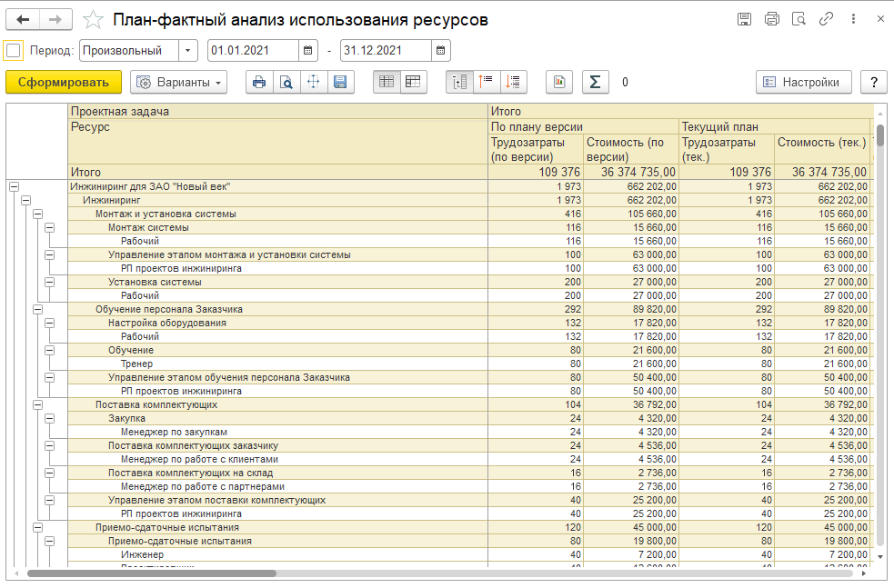Toggle the table header display button

click(x=387, y=82)
